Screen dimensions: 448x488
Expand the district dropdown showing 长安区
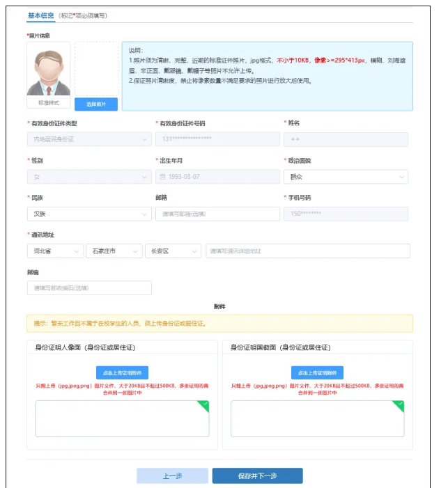[173, 251]
